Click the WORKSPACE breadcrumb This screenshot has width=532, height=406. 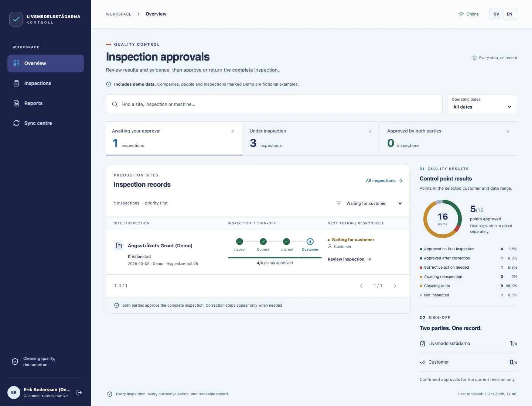point(119,14)
